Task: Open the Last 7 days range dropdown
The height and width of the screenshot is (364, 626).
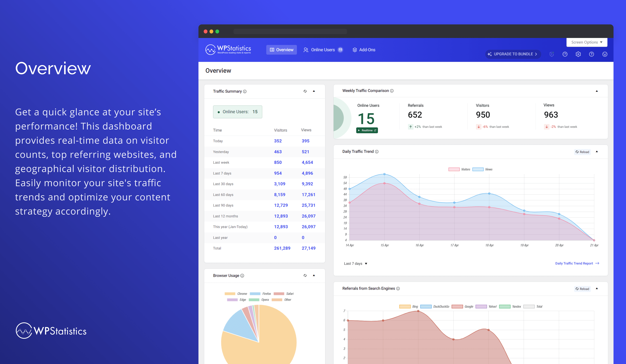Action: [x=355, y=263]
